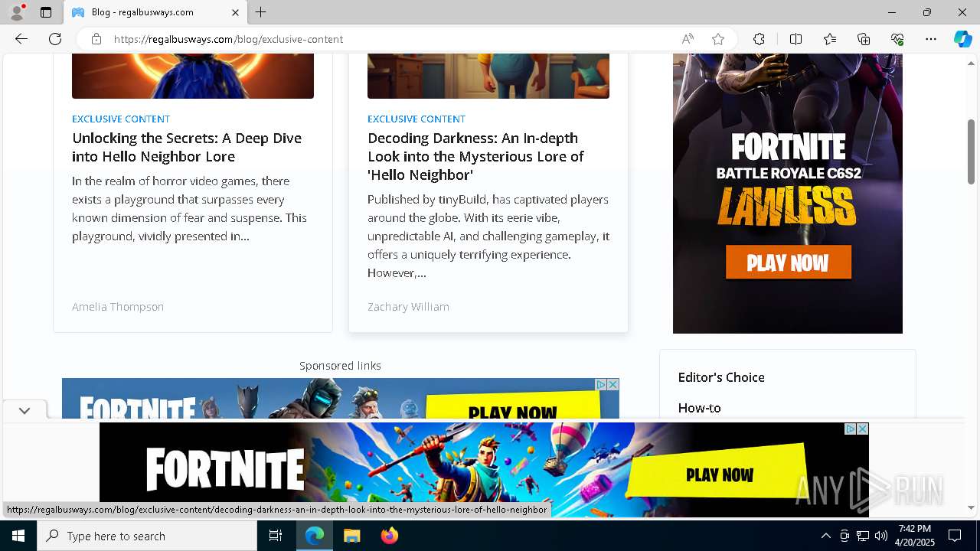The width and height of the screenshot is (980, 551).
Task: Open the Extensions puzzle icon
Action: click(759, 39)
